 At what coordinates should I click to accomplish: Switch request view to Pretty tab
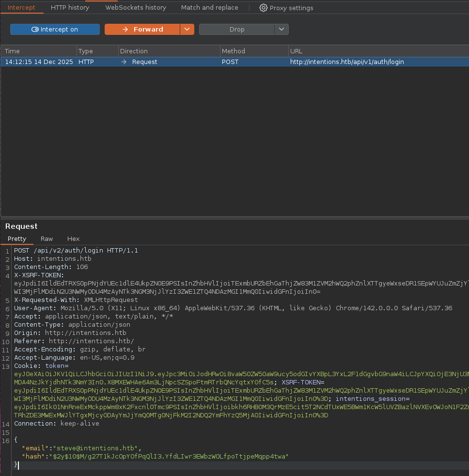pos(17,239)
